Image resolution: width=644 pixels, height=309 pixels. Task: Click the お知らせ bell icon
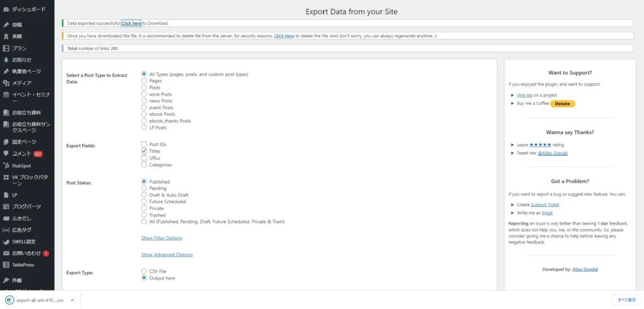[6, 60]
